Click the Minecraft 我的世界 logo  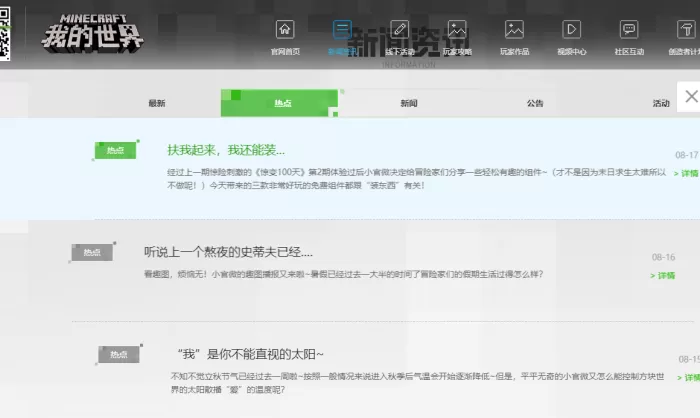click(92, 33)
